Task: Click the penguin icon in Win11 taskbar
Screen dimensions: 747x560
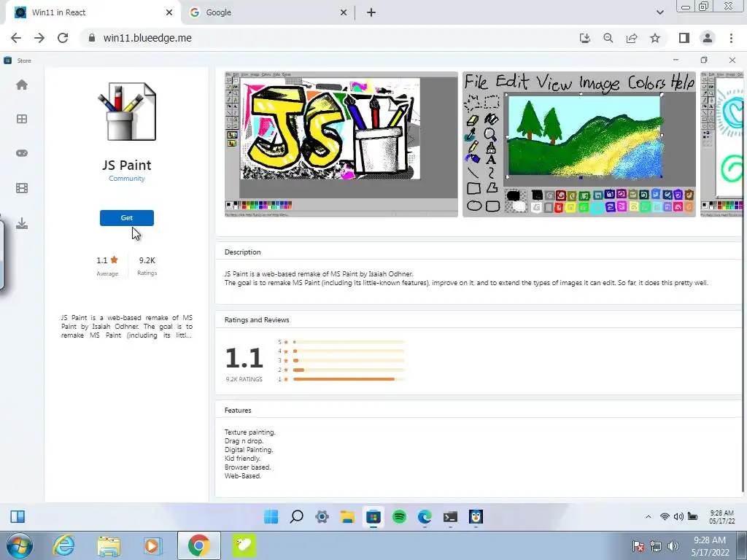Action: click(476, 517)
